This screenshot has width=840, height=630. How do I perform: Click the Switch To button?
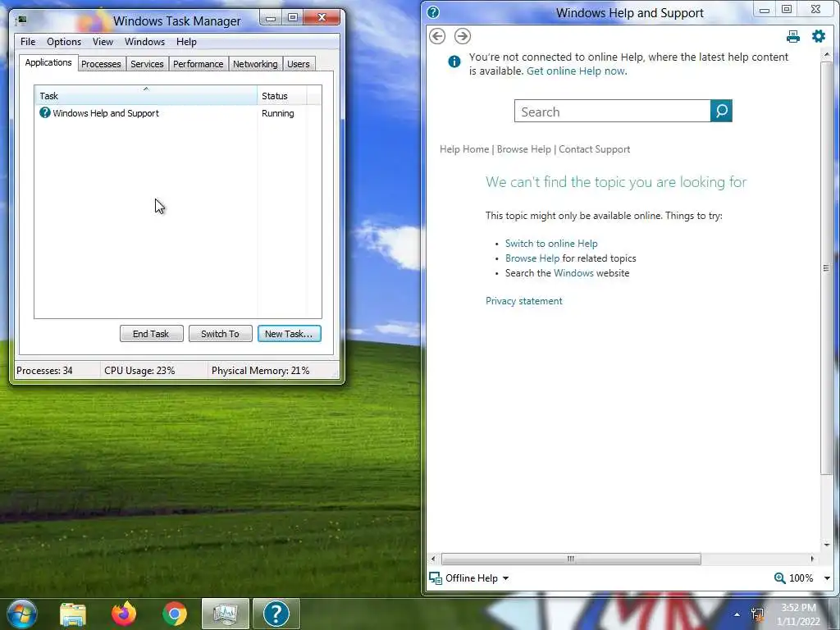click(220, 333)
